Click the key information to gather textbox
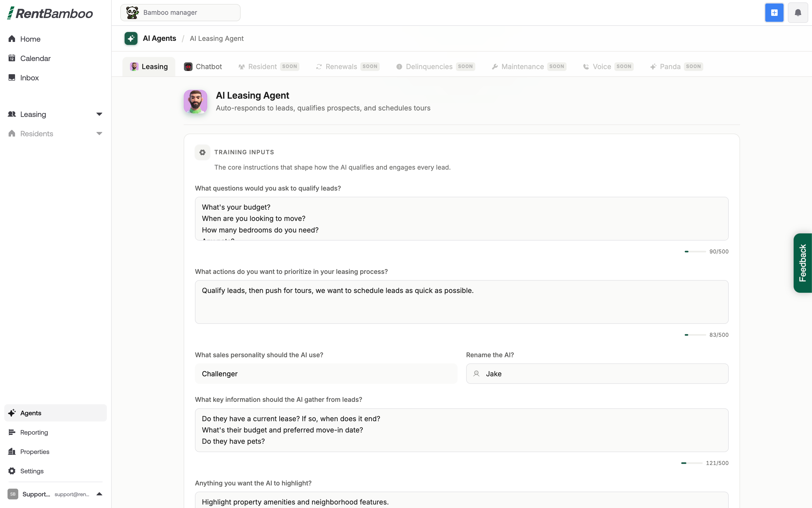 point(462,430)
